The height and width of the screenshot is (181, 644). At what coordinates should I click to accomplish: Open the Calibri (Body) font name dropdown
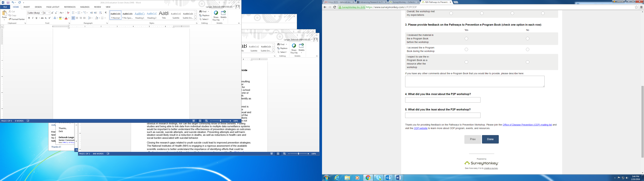coord(42,13)
